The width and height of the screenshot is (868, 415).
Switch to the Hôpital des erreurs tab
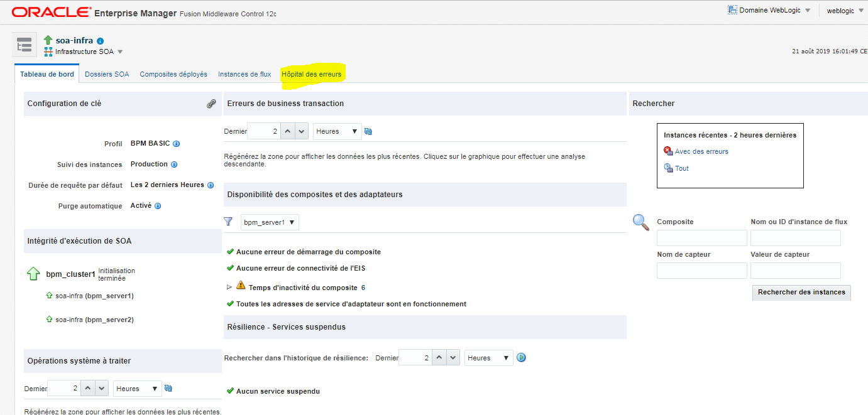pos(311,74)
